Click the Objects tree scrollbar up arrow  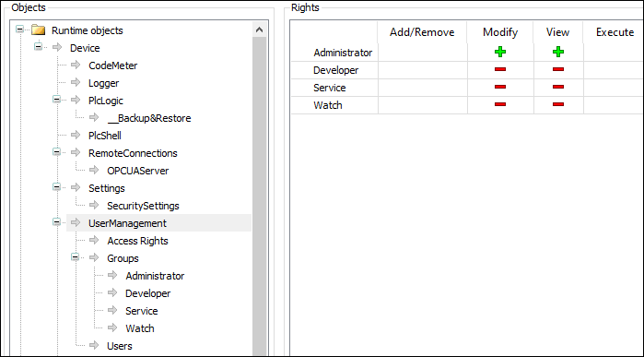point(259,30)
